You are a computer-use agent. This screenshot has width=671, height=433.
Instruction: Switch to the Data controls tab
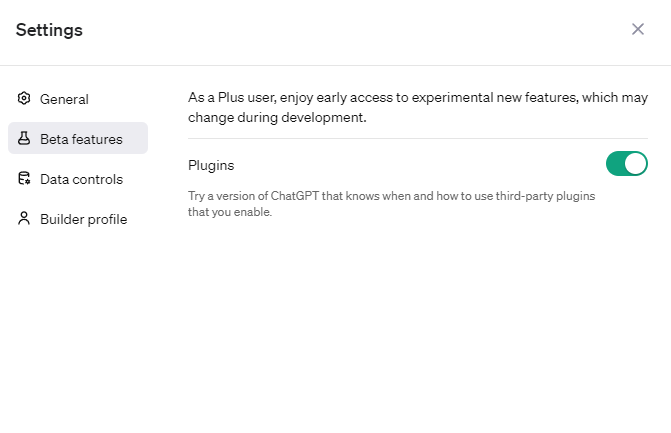[x=81, y=179]
